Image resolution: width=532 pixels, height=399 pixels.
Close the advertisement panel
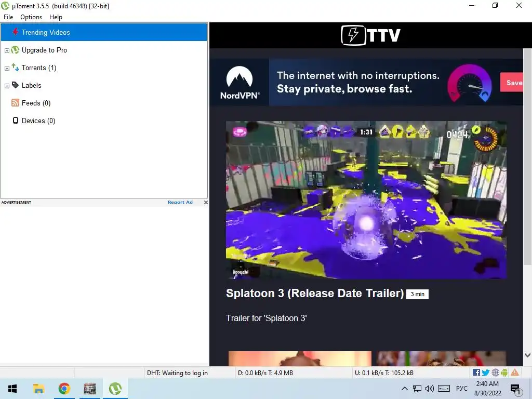click(x=206, y=202)
